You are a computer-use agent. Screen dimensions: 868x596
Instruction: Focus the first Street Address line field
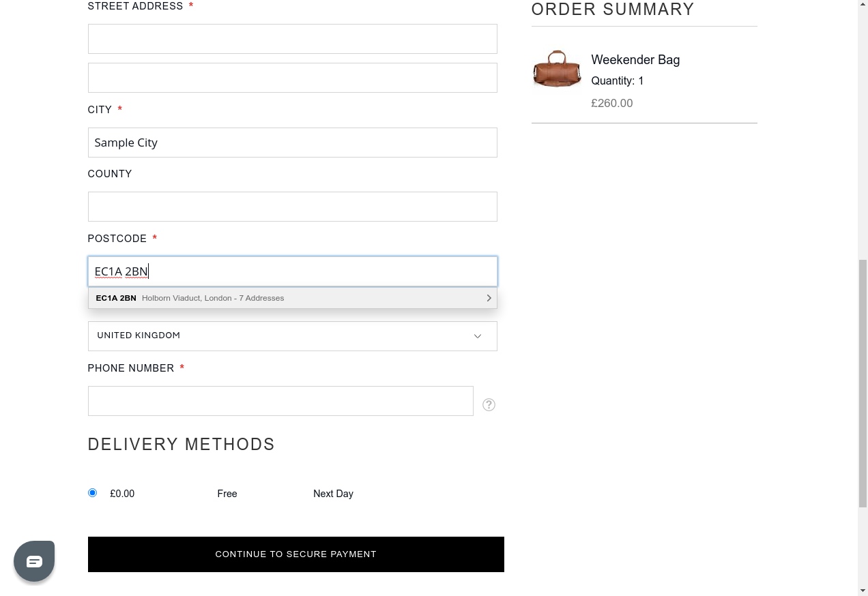(x=292, y=39)
